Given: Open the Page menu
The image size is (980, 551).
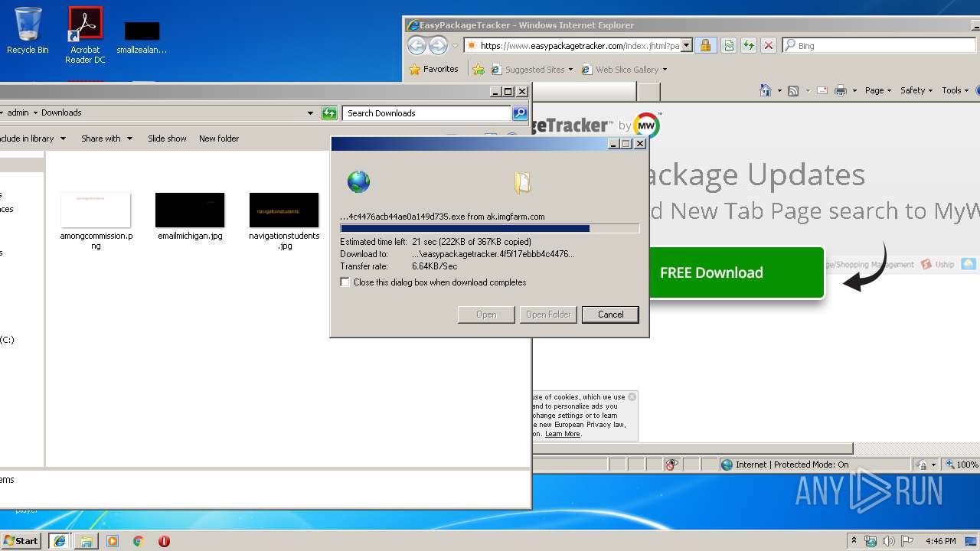Looking at the screenshot, I should pos(877,90).
